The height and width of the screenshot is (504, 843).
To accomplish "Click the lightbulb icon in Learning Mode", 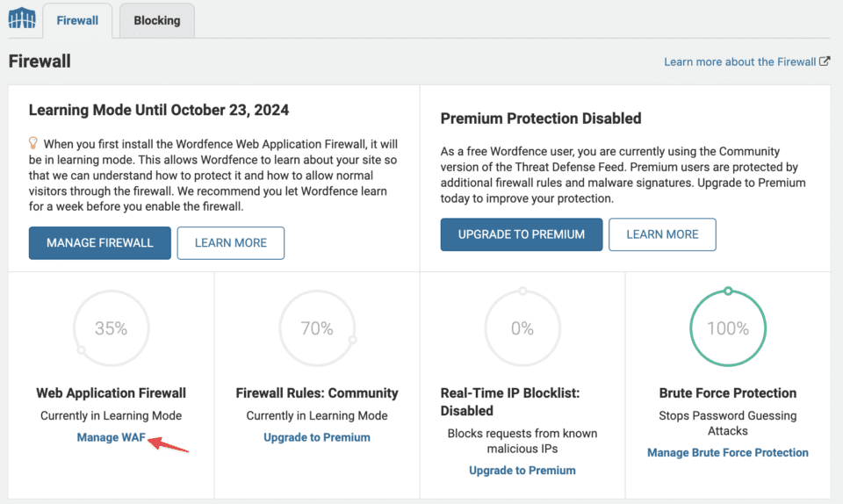I will (33, 142).
